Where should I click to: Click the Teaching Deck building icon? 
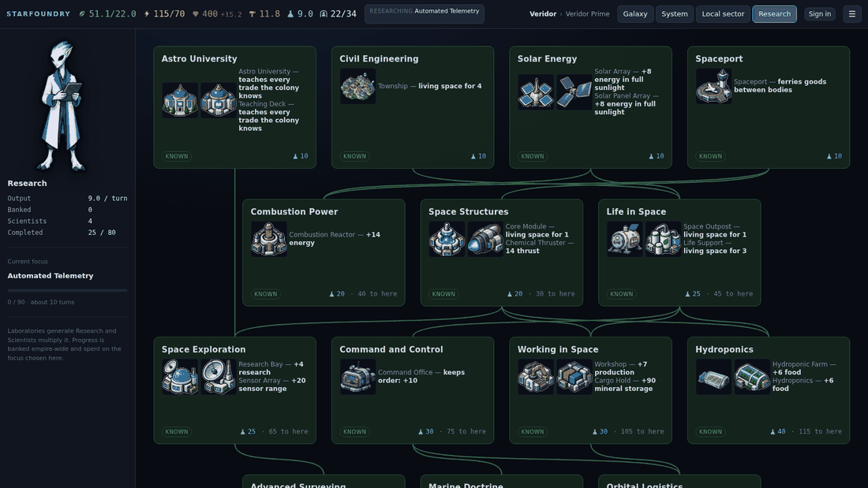point(218,100)
